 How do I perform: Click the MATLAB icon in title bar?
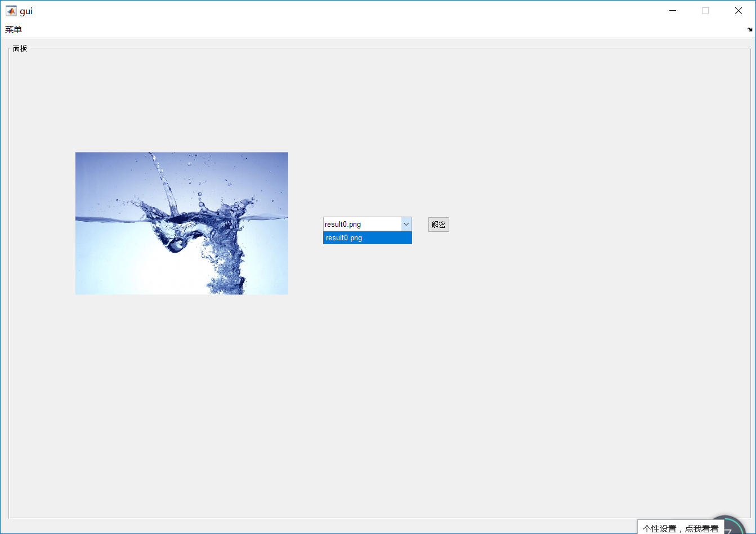point(11,11)
